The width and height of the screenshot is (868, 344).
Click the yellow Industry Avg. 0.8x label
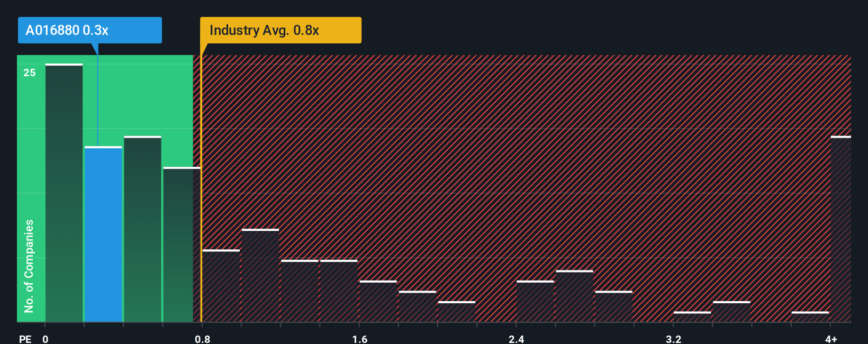(281, 30)
